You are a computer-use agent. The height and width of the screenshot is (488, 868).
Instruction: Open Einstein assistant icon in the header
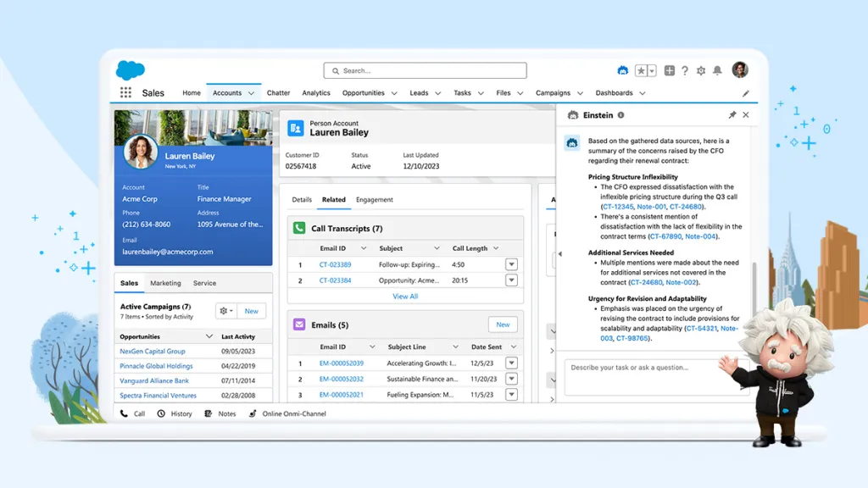623,70
